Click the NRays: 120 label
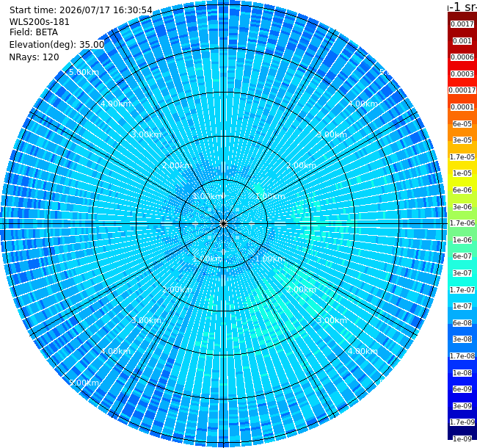 click(34, 57)
